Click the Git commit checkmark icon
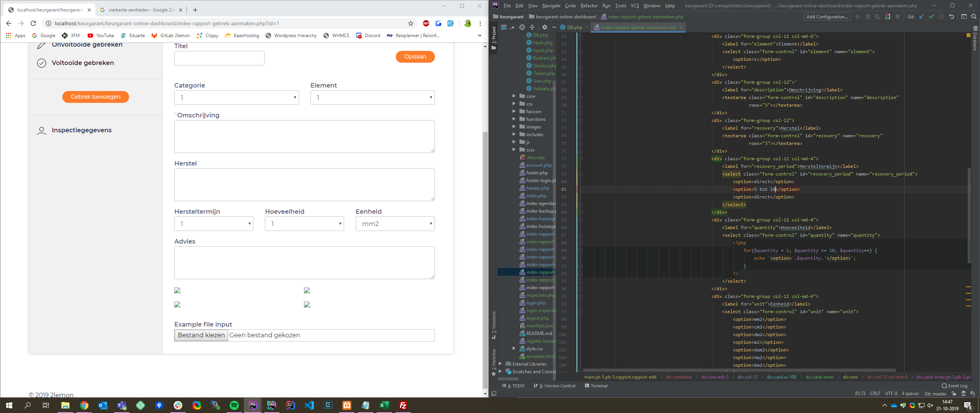980x413 pixels. [931, 17]
